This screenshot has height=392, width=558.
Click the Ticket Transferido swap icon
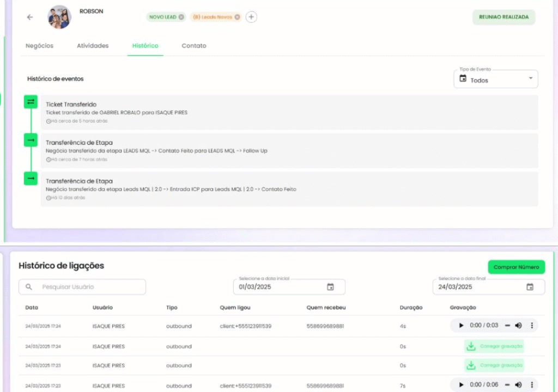[31, 102]
